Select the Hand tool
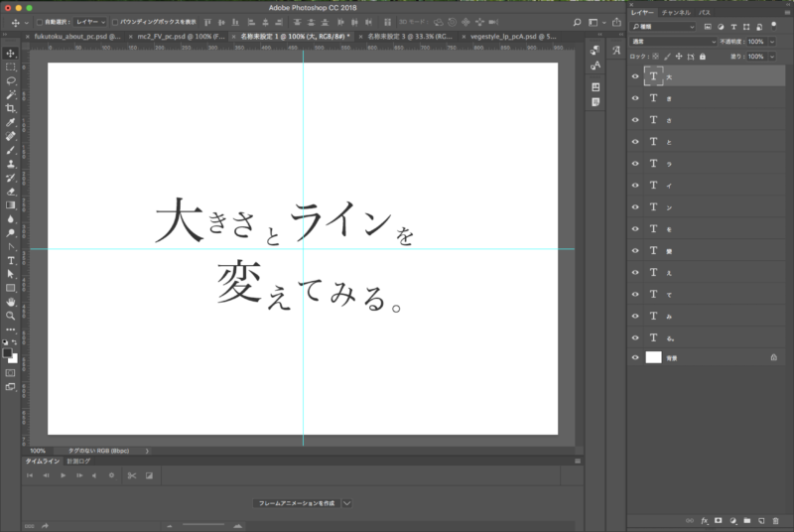This screenshot has width=794, height=532. (x=11, y=302)
